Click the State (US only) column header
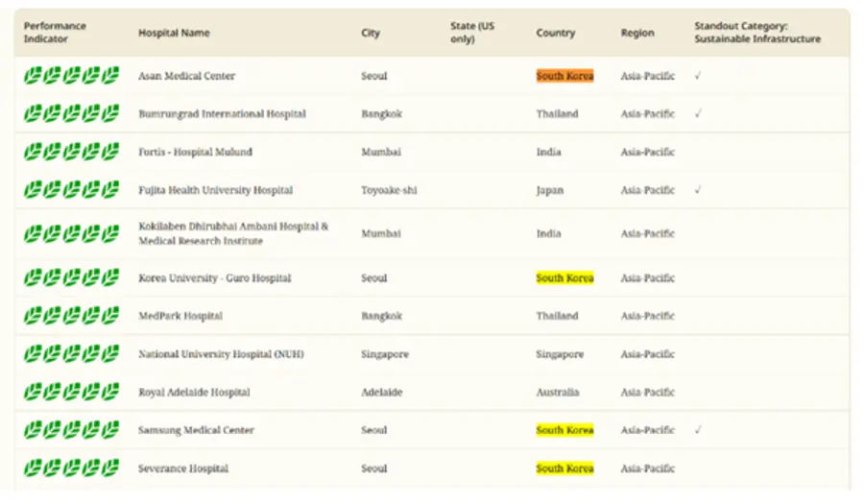The height and width of the screenshot is (504, 864). coord(472,33)
